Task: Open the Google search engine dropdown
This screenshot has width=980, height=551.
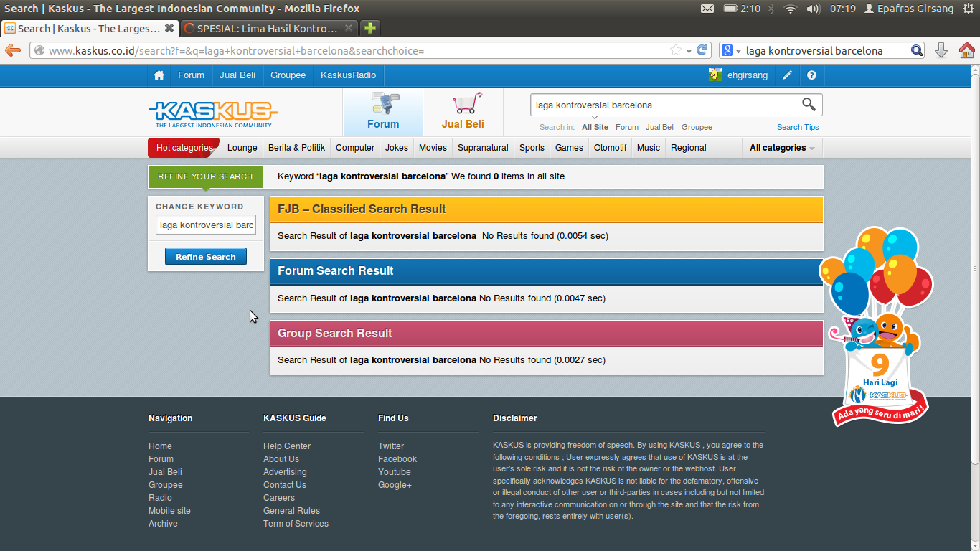Action: tap(731, 50)
